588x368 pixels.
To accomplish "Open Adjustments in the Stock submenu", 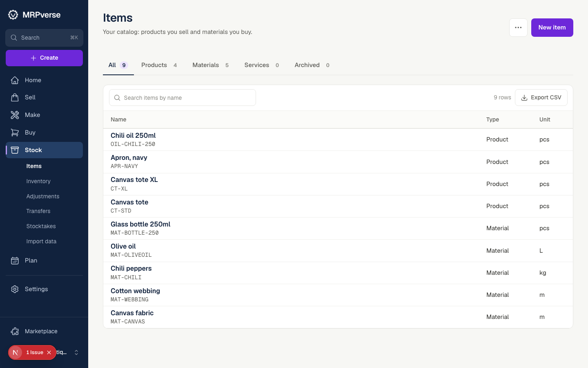I will [43, 196].
